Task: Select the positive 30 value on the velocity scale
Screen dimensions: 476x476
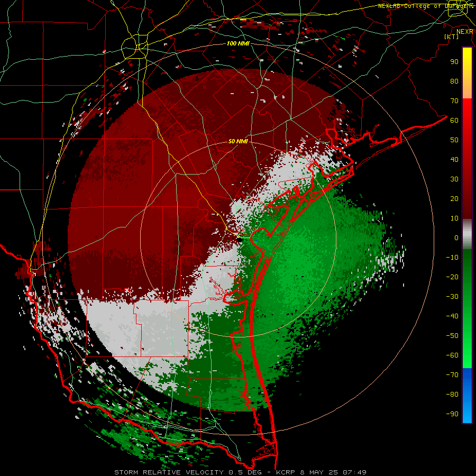Action: (x=454, y=179)
